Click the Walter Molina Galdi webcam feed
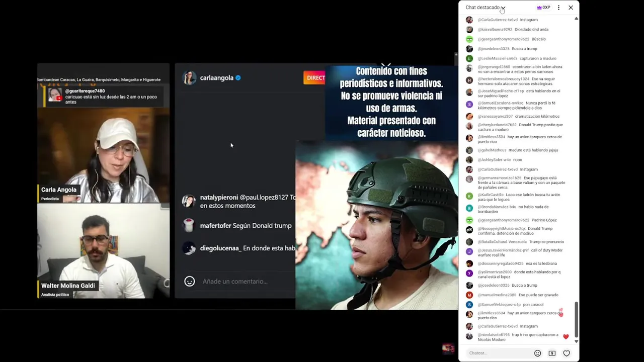This screenshot has height=362, width=644. (x=104, y=251)
